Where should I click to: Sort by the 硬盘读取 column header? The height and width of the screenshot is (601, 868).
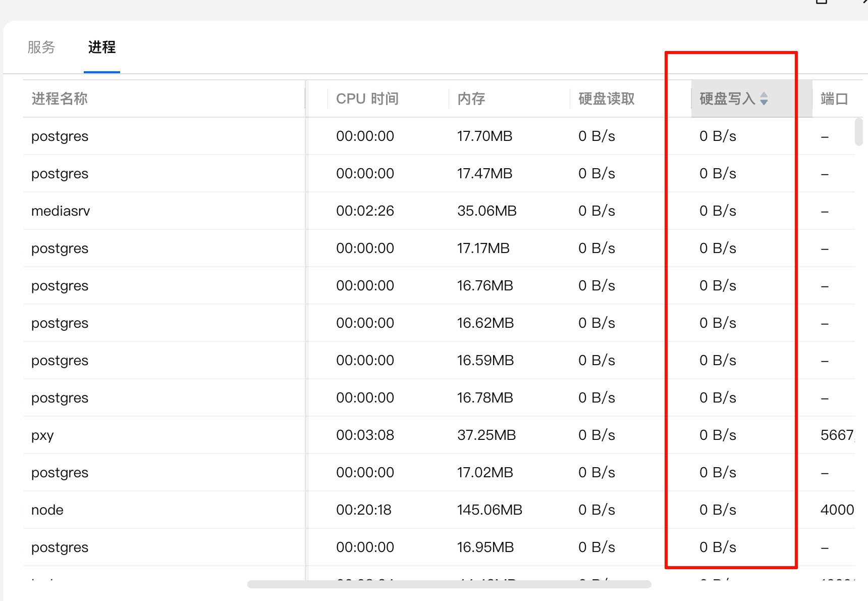pos(607,98)
